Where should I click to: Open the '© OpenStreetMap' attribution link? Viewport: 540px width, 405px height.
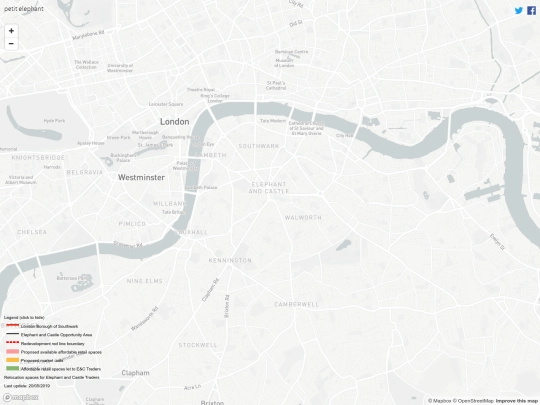tap(473, 401)
